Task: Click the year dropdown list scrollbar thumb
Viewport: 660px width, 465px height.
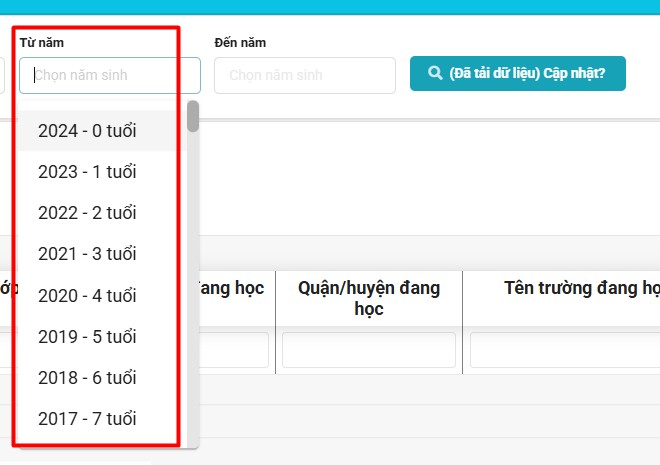Action: 193,116
